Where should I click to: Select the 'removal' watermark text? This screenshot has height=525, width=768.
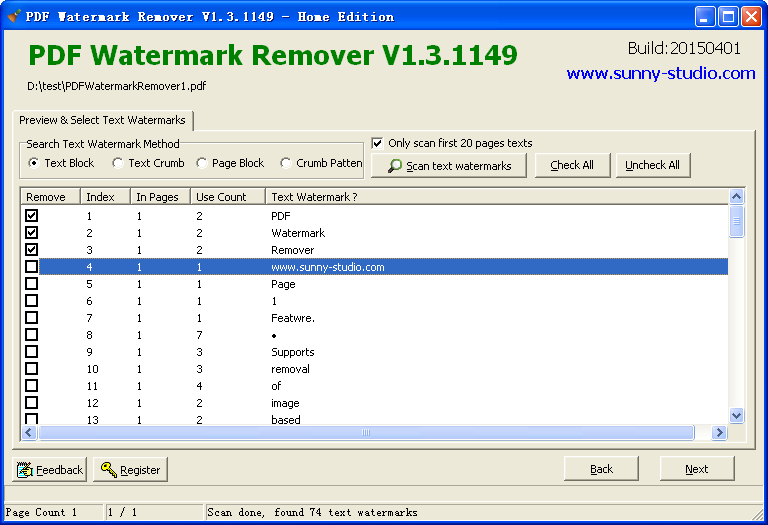click(x=290, y=369)
